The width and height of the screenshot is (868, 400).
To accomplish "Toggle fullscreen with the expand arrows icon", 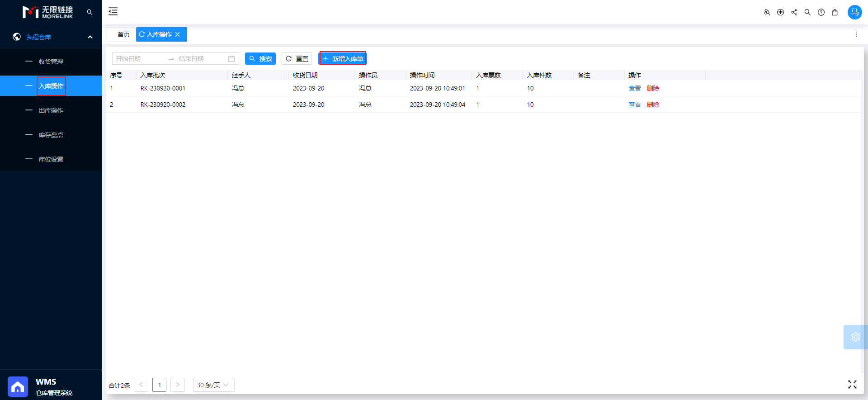I will [x=852, y=385].
